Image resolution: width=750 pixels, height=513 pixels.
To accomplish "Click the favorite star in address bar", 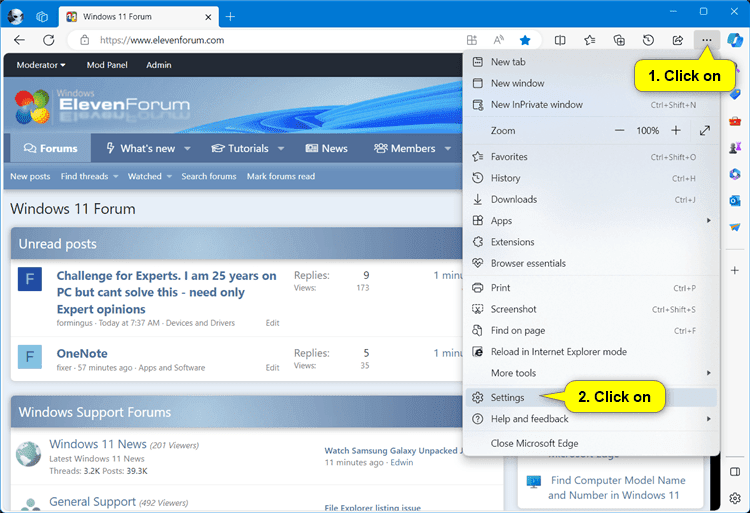I will point(525,40).
